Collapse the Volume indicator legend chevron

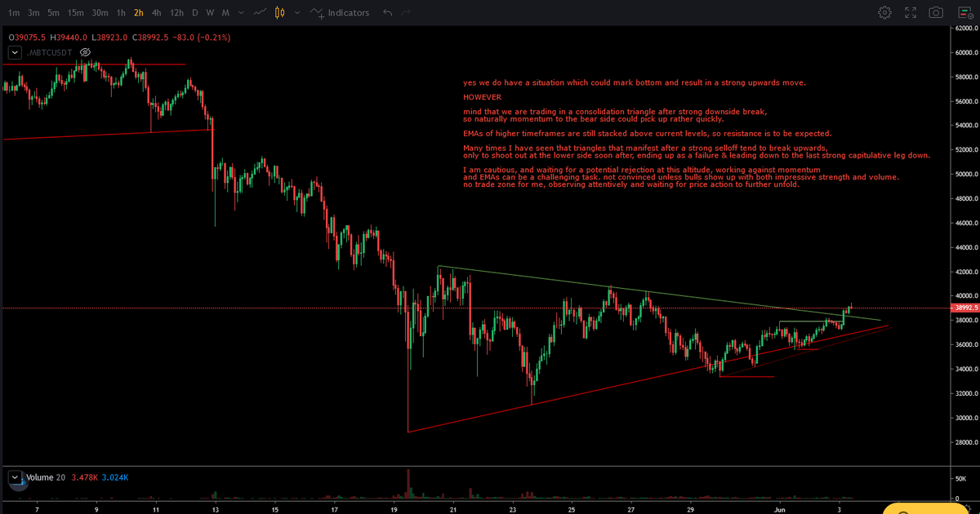tap(13, 477)
